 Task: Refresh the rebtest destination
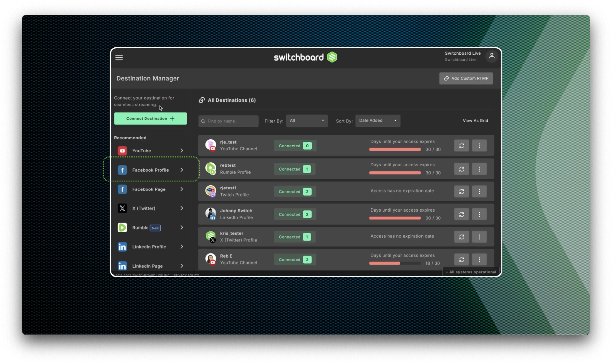461,169
